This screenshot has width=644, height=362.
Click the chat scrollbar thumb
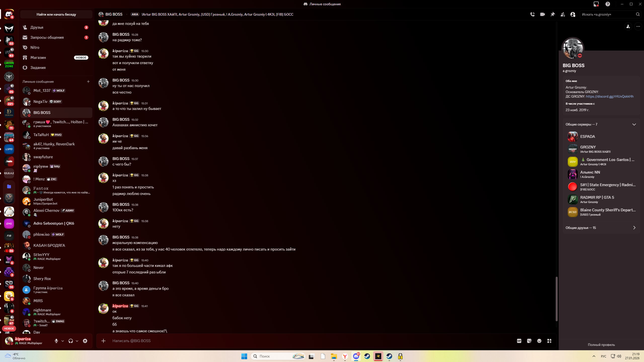click(x=556, y=299)
